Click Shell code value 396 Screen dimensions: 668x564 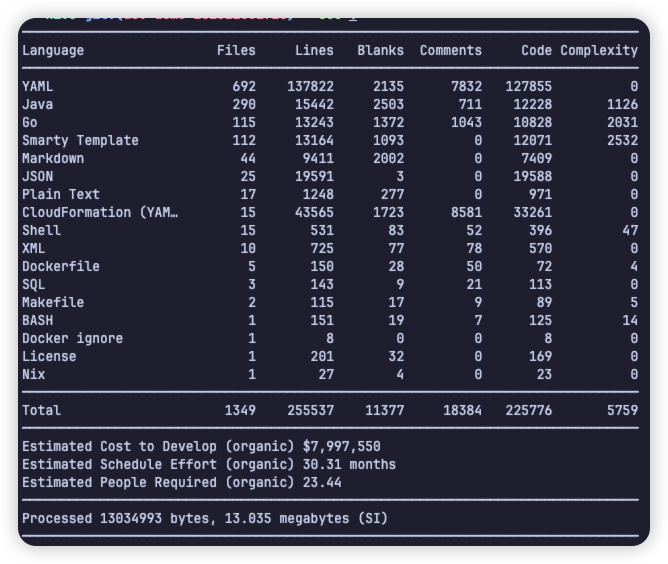pyautogui.click(x=540, y=230)
